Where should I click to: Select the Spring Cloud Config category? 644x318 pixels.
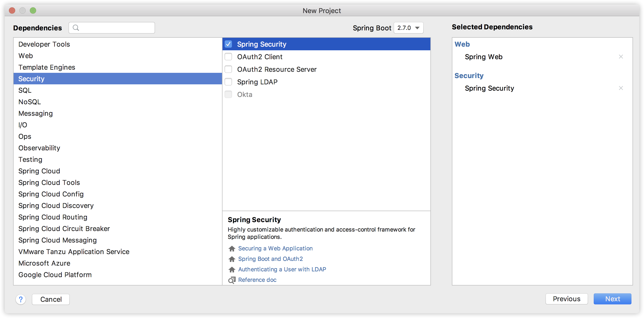[x=51, y=194]
